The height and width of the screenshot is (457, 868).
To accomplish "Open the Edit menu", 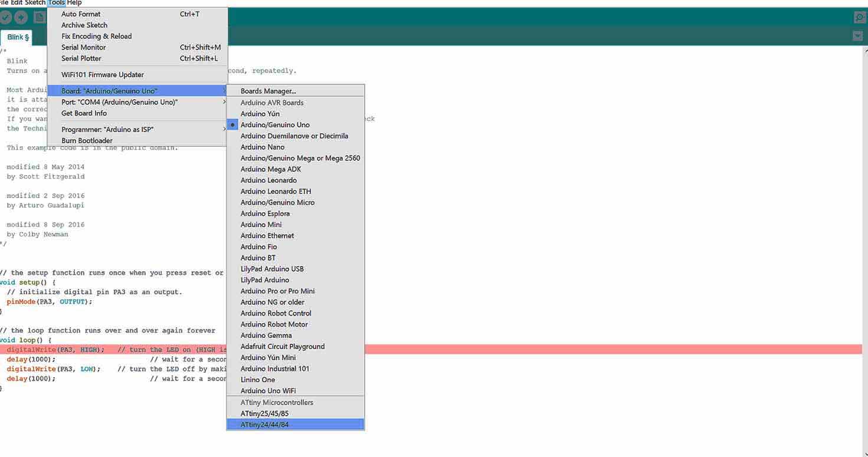I will tap(17, 3).
